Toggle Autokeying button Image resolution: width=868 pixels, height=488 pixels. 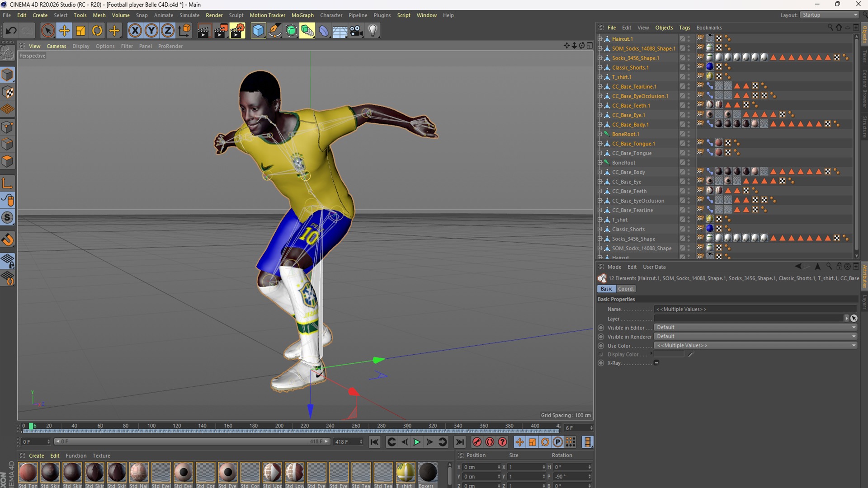click(490, 442)
